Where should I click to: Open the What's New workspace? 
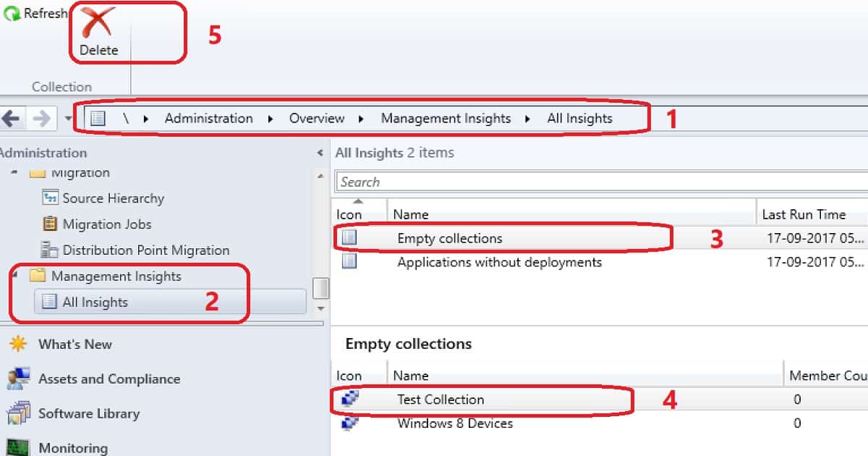click(75, 345)
